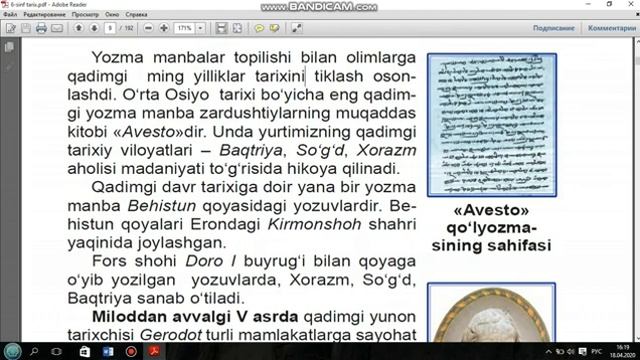Open Task View on the taskbar

tap(56, 351)
